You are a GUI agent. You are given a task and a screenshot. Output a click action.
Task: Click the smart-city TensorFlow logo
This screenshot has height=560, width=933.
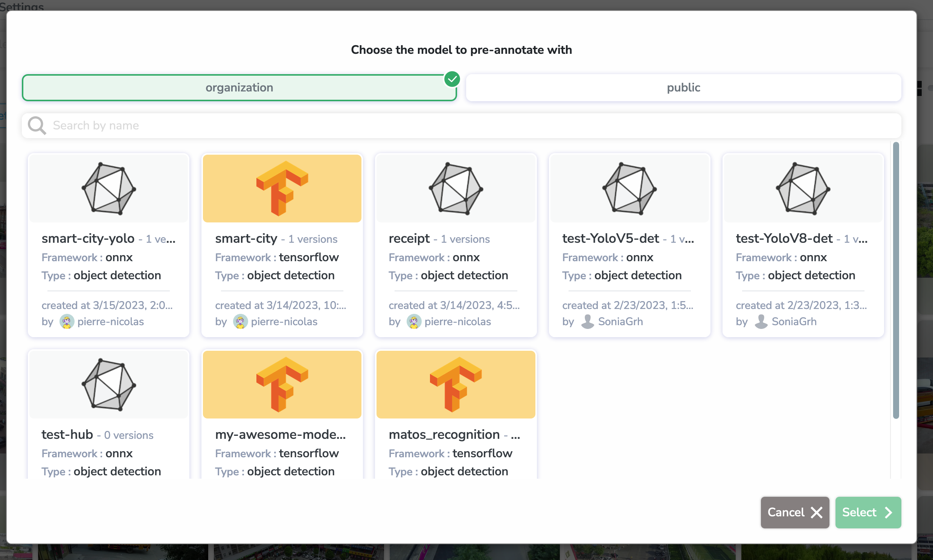point(282,189)
